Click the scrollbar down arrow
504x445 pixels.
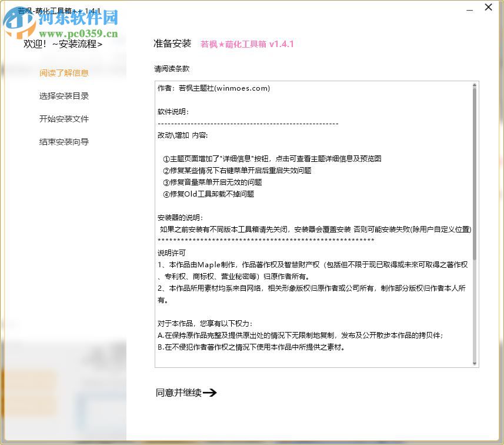click(475, 363)
